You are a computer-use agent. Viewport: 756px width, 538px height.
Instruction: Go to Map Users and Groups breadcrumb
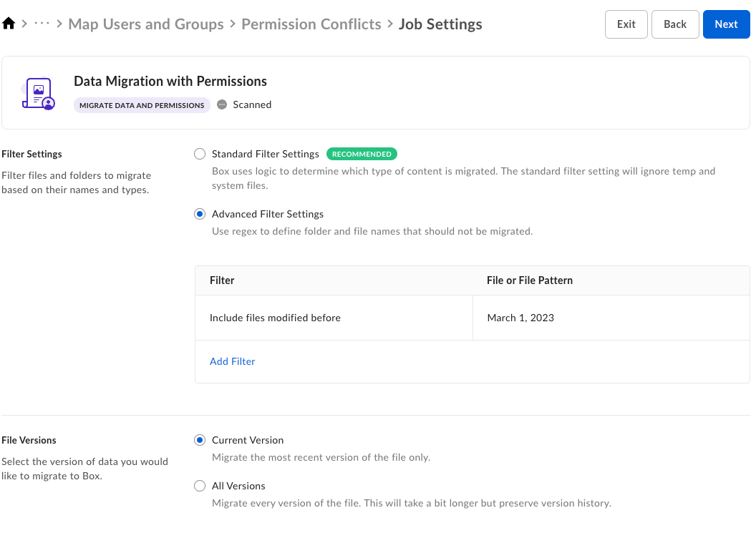click(x=146, y=24)
